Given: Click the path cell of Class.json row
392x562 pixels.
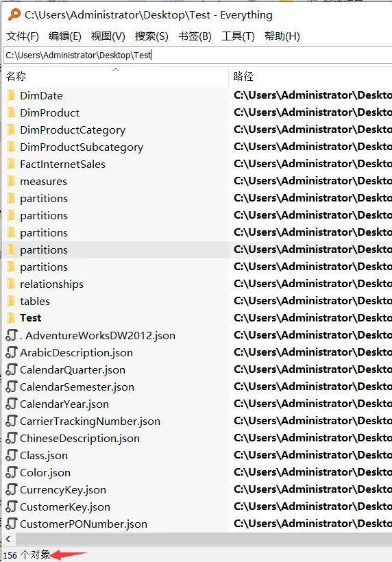Looking at the screenshot, I should click(x=310, y=455).
